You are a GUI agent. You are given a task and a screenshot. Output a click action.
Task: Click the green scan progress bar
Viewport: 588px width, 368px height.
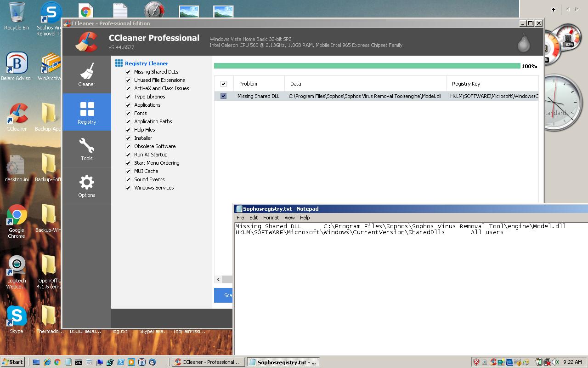coord(367,66)
